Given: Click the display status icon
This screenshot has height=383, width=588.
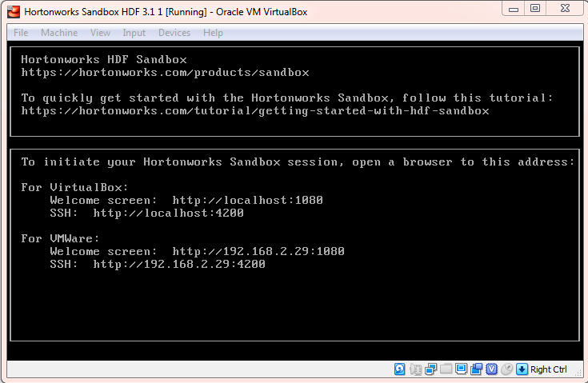Looking at the screenshot, I should click(x=462, y=369).
